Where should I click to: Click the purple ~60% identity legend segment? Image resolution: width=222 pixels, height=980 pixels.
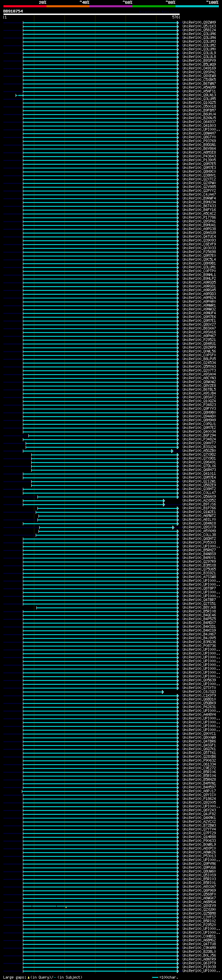pyautogui.click(x=111, y=6)
